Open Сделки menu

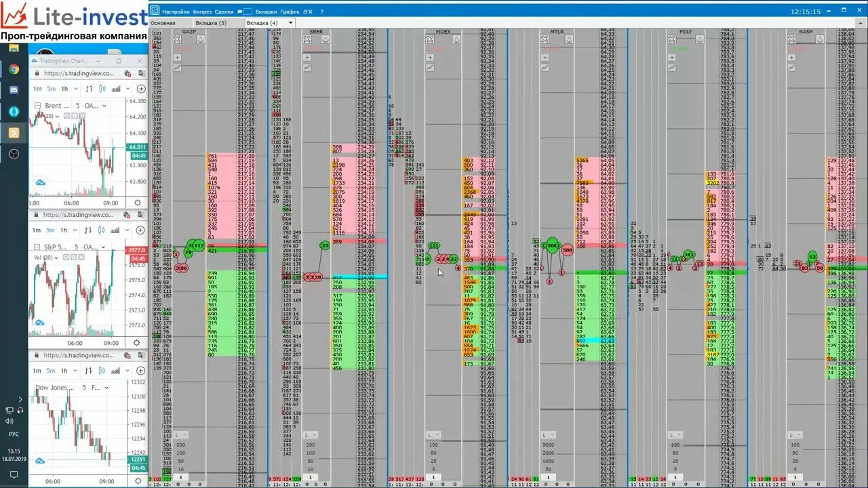[224, 12]
